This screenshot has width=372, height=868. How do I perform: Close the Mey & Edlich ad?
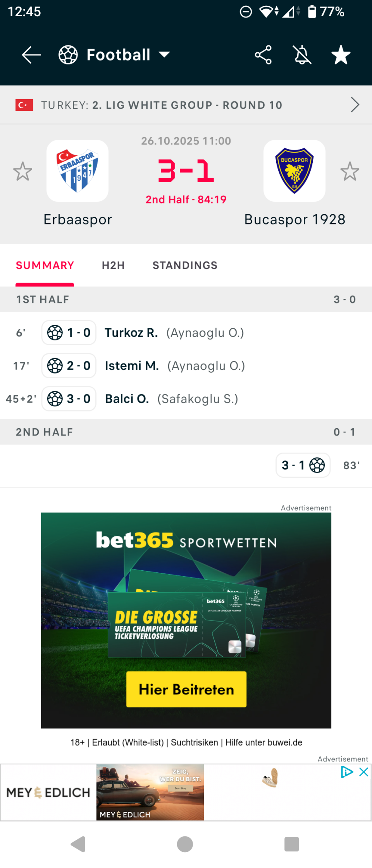click(x=364, y=772)
